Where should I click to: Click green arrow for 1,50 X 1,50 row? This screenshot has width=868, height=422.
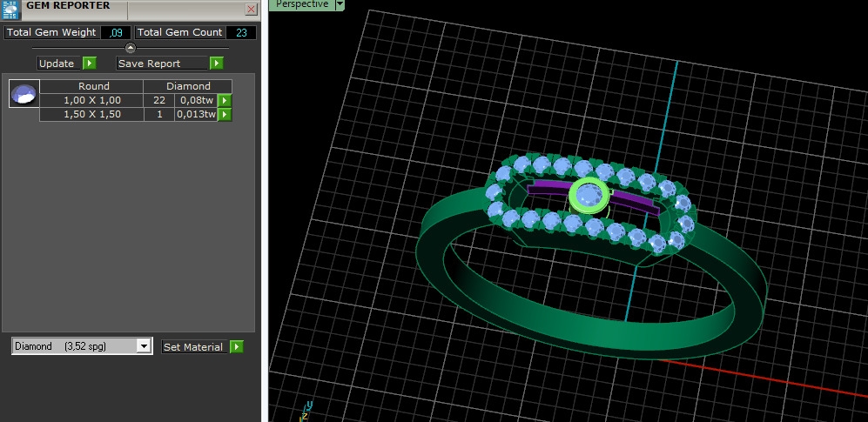225,115
